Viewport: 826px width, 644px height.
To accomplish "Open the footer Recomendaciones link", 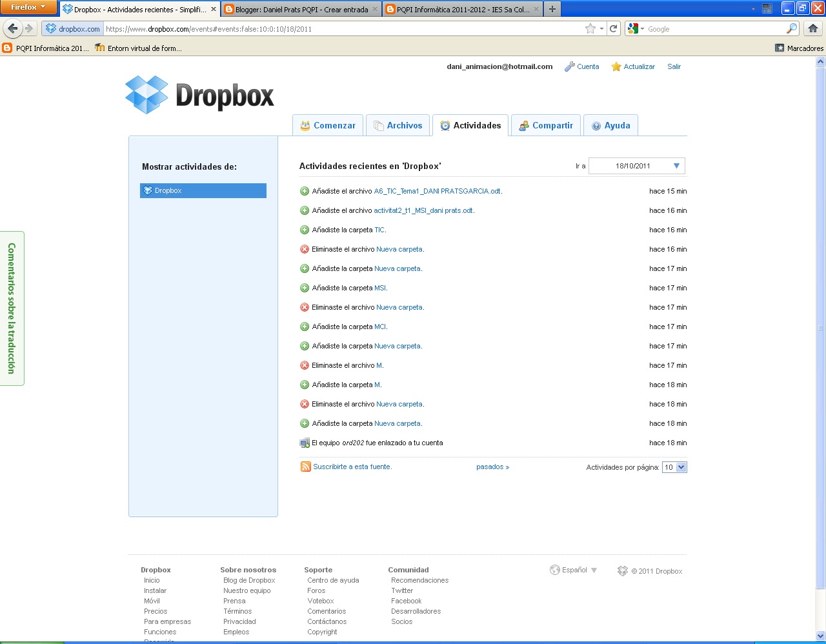I will tap(419, 580).
